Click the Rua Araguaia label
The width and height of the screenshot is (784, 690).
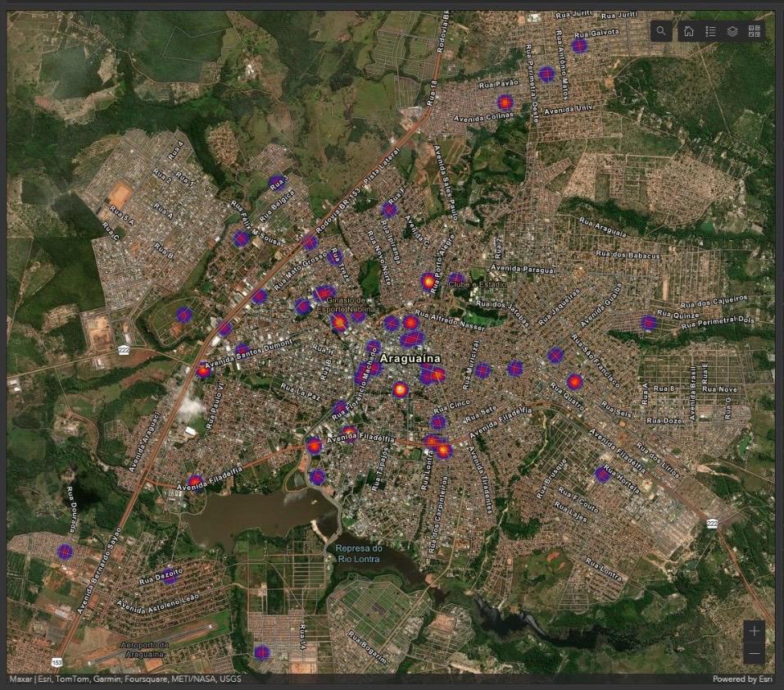602,227
